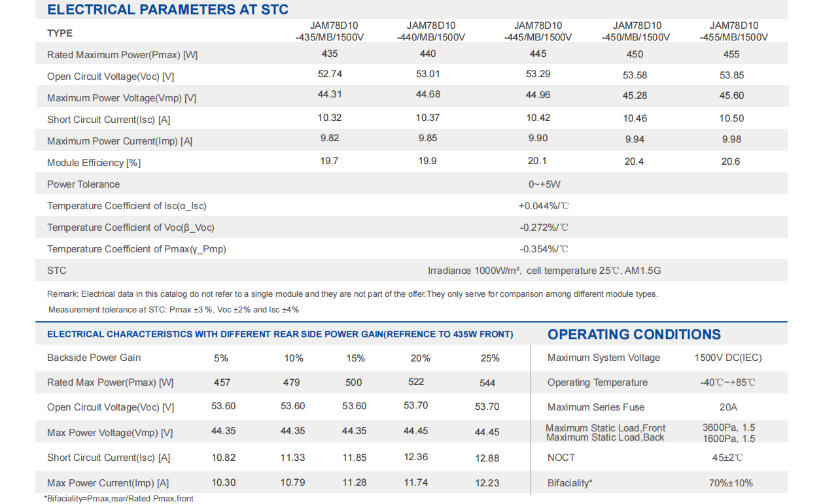Click the Measurement tolerance at STC note
The width and height of the screenshot is (821, 504).
(x=173, y=310)
